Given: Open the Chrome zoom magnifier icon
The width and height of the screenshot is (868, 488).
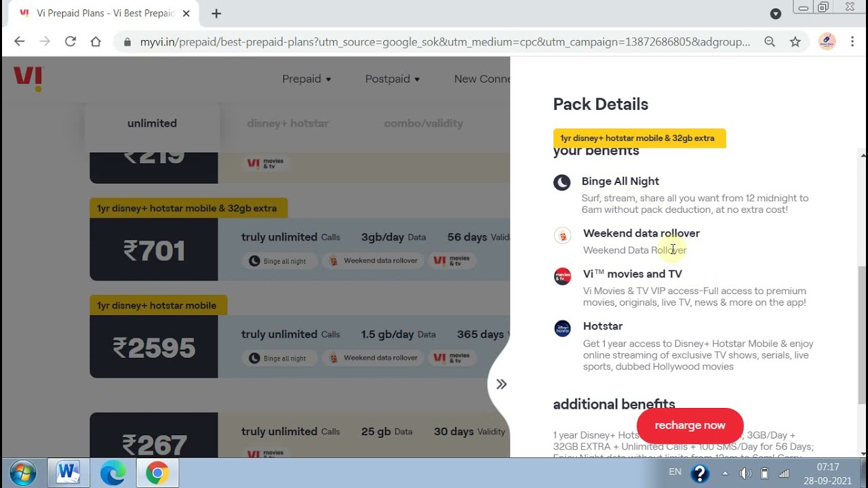Looking at the screenshot, I should tap(770, 41).
